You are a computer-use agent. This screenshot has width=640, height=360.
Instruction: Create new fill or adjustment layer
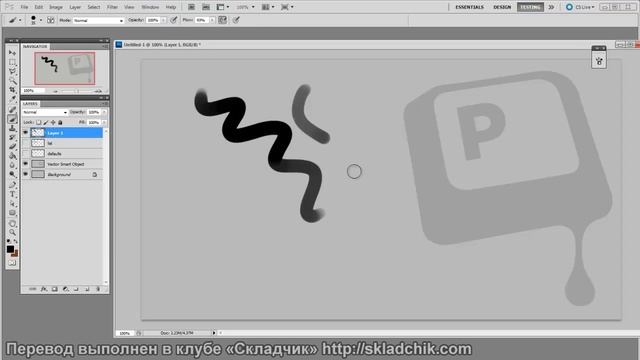[66, 289]
